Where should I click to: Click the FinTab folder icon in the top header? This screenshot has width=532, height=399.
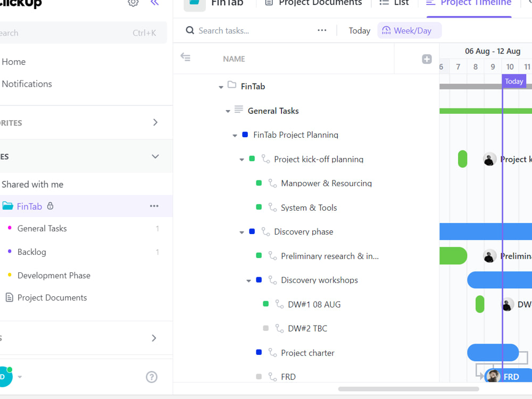(x=194, y=3)
